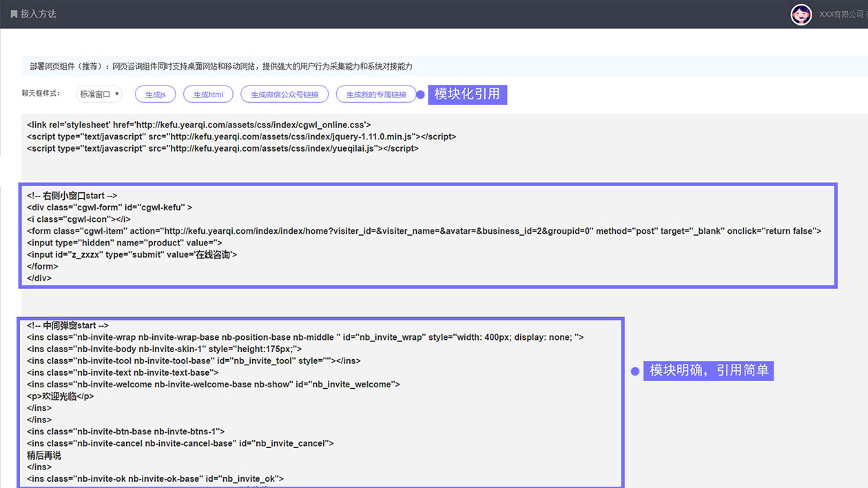Image resolution: width=868 pixels, height=488 pixels.
Task: Generate the WeChat link via 生成微信公众号链接
Action: 285,94
